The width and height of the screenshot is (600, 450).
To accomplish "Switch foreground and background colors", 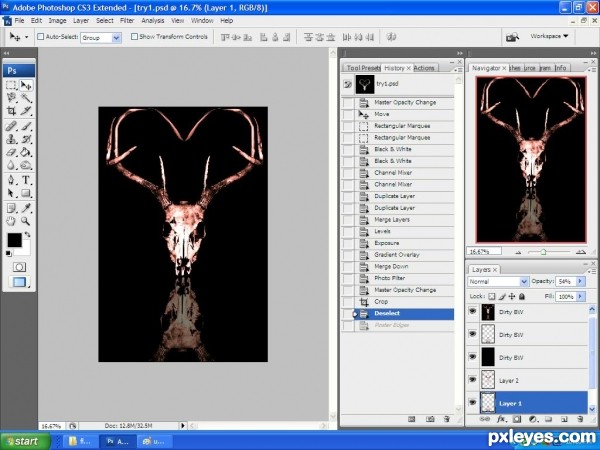I will click(x=28, y=234).
